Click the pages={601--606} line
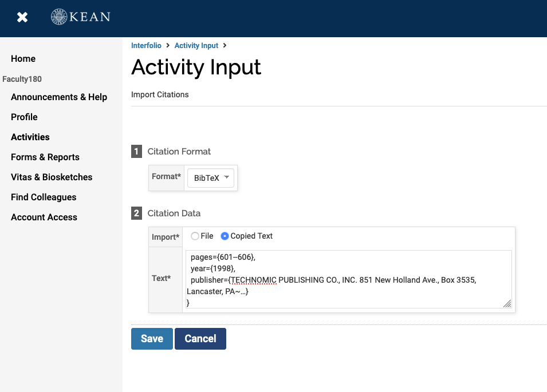Screen dimensions: 547x392 pos(223,257)
